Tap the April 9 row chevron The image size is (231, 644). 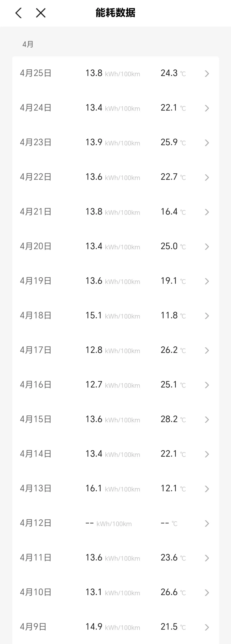pyautogui.click(x=207, y=627)
